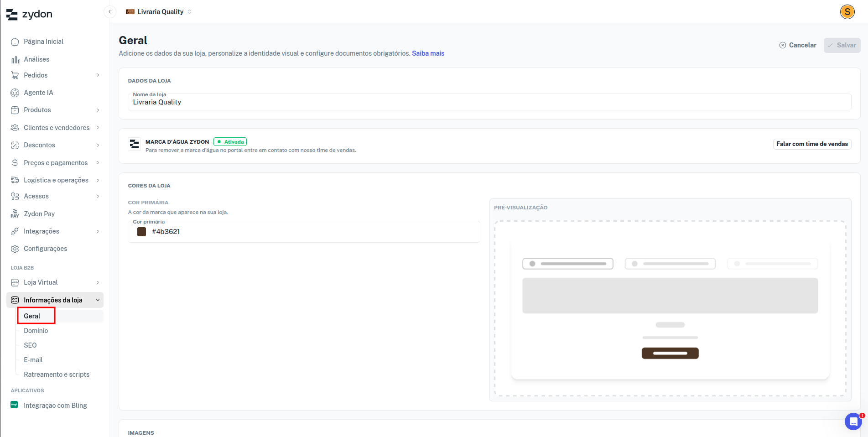
Task: Click the Nome da loja input field
Action: pos(489,102)
